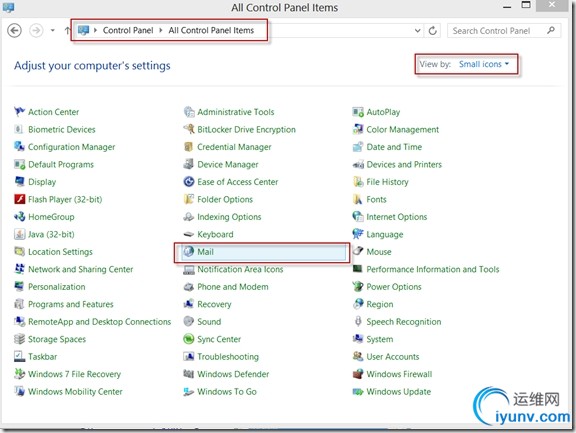Open Indexing Options
Image resolution: width=576 pixels, height=433 pixels.
pyautogui.click(x=229, y=217)
